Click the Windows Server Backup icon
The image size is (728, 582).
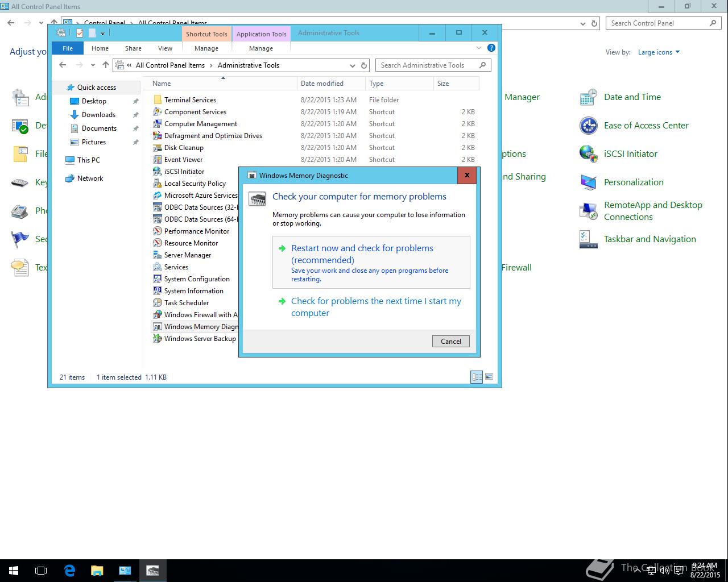(158, 339)
